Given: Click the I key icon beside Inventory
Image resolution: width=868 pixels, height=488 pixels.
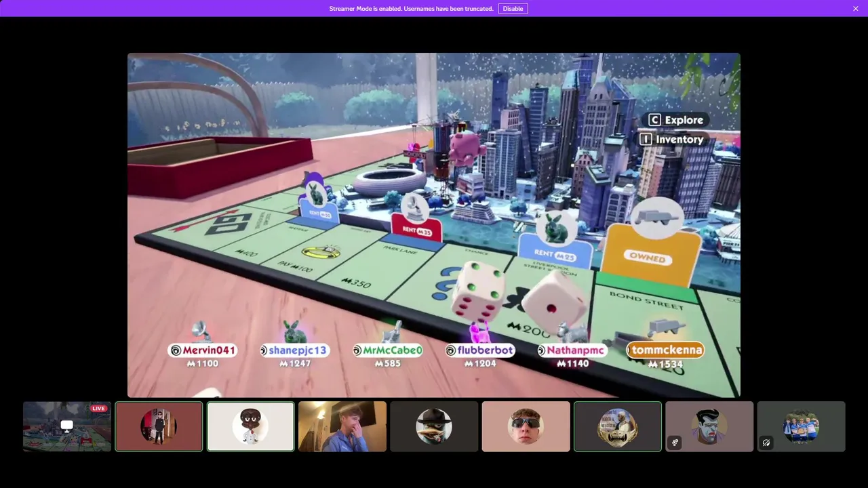Looking at the screenshot, I should pos(646,139).
